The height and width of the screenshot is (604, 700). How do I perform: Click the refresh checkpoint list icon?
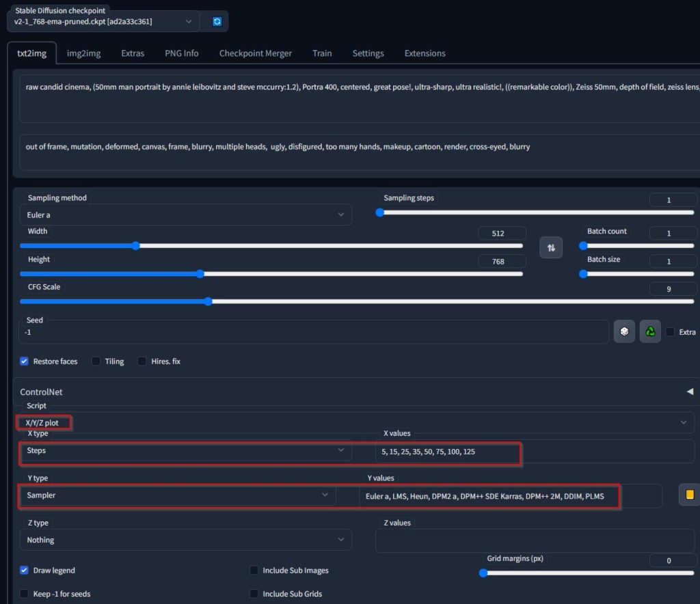[x=217, y=21]
